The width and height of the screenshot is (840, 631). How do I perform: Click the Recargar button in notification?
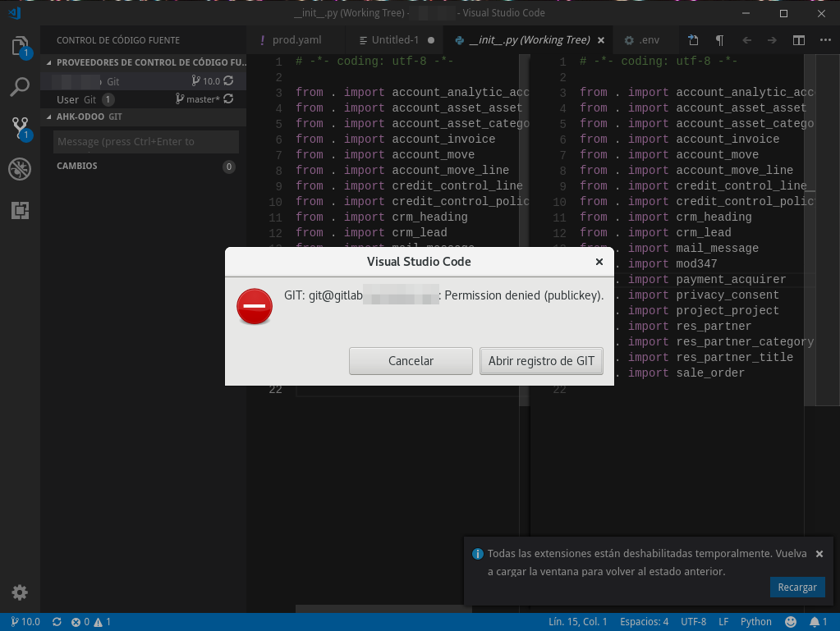797,588
